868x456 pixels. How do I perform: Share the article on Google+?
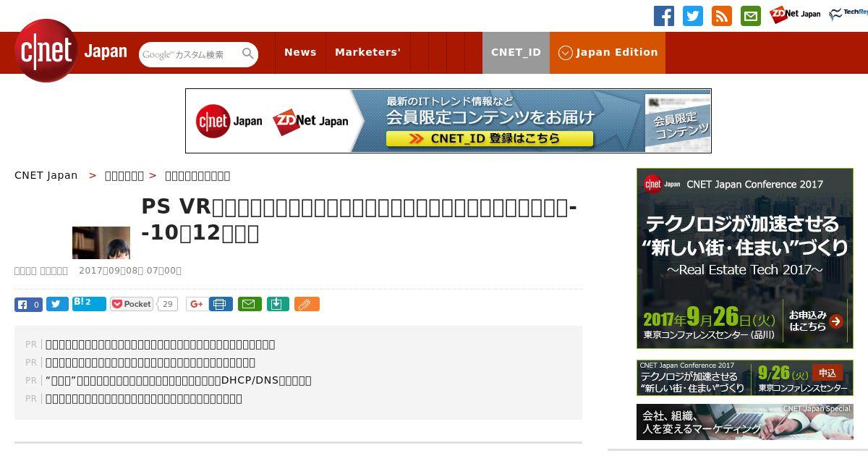coord(195,305)
